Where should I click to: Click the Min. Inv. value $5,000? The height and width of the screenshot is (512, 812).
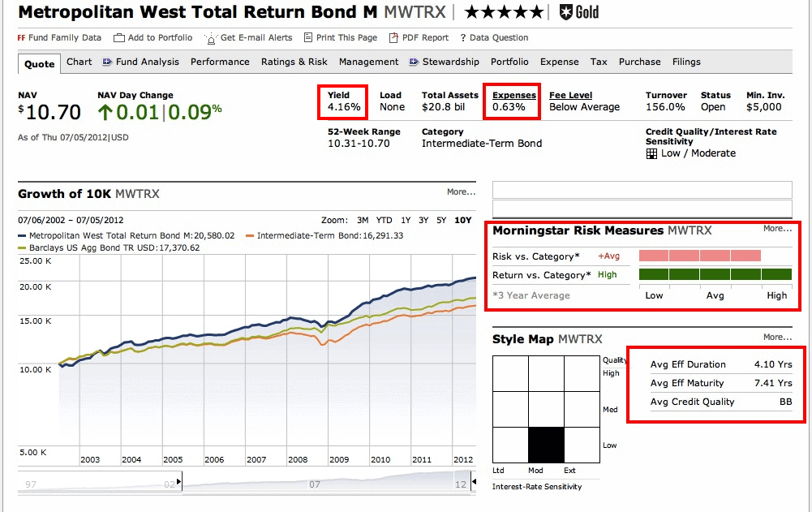click(764, 107)
